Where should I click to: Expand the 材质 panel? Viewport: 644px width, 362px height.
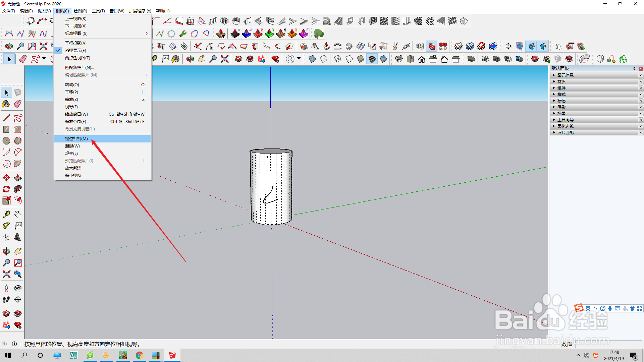pos(561,82)
